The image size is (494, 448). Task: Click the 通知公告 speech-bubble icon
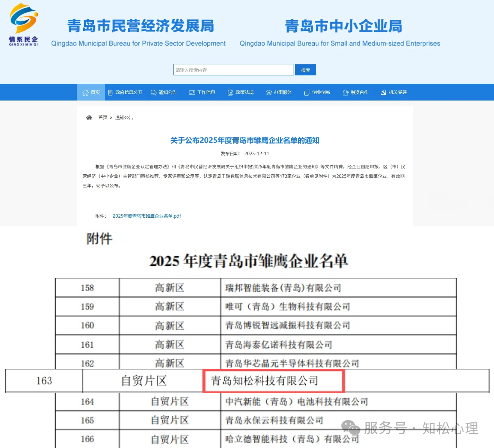pyautogui.click(x=153, y=92)
